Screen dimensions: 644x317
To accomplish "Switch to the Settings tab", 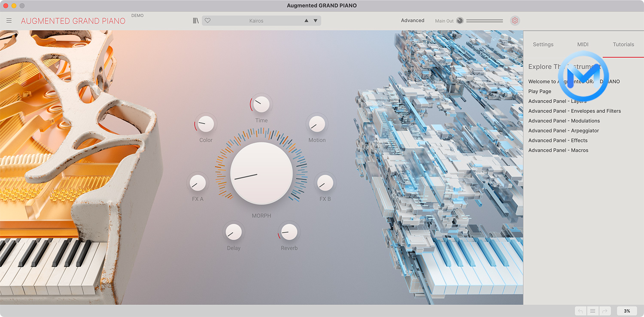I will [x=543, y=44].
